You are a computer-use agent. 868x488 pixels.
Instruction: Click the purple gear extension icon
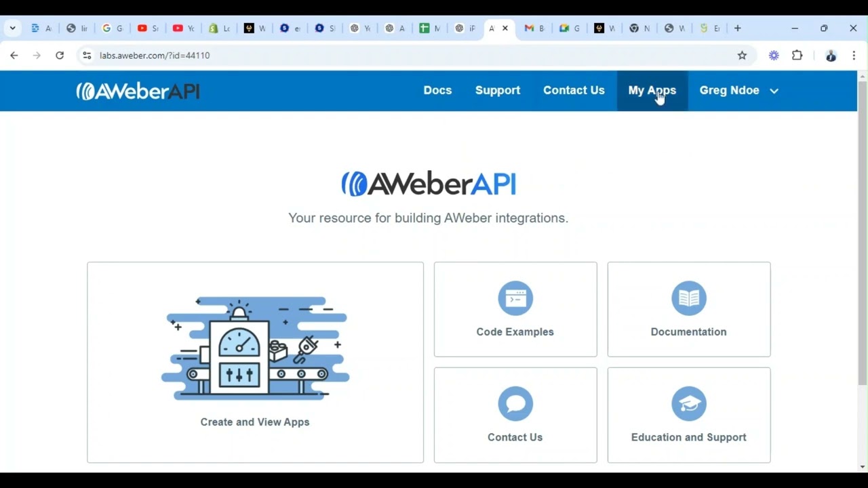774,56
